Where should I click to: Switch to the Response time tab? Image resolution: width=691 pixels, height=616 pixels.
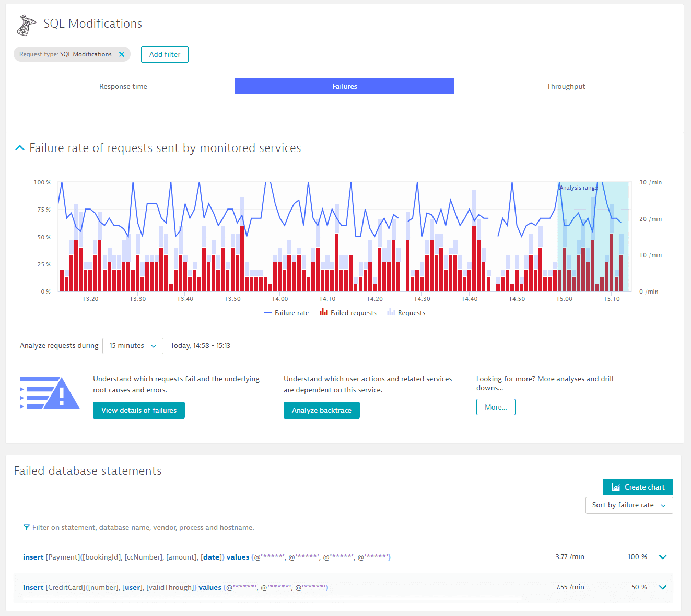click(123, 86)
